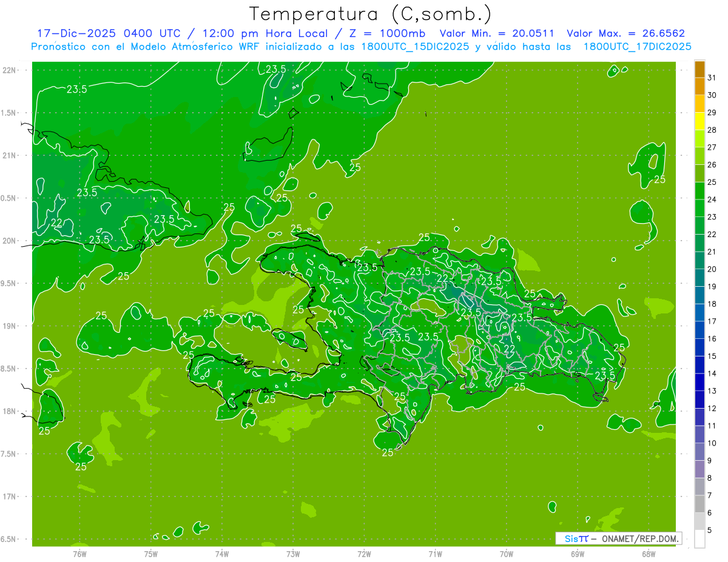Select the deep blue swatch between 13 and 14
728x562 pixels.
pos(699,383)
